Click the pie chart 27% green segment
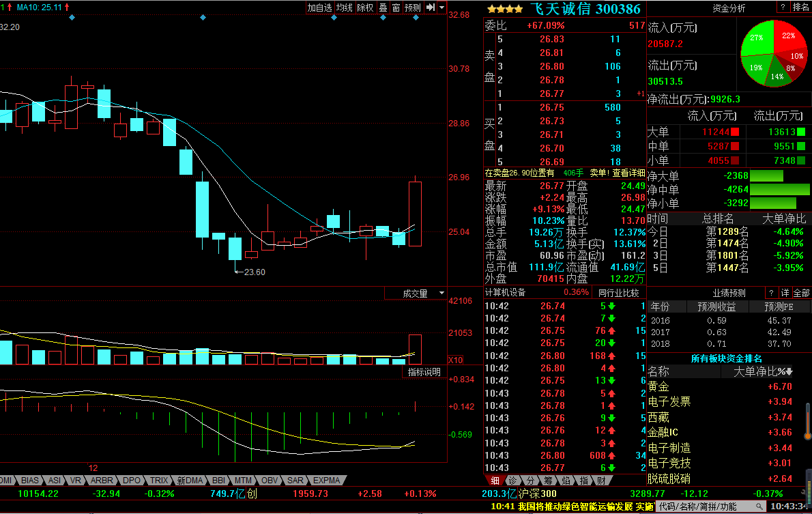812x514 pixels. [755, 39]
